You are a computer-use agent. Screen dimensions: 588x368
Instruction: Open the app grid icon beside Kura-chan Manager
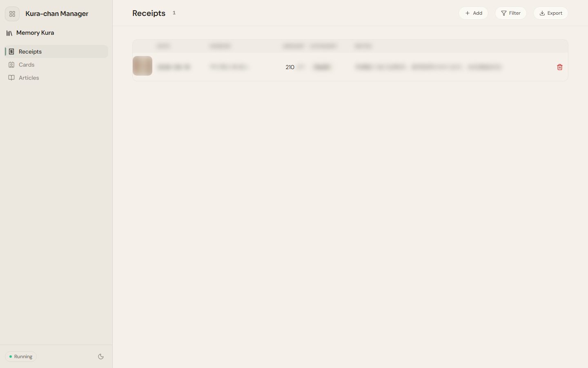12,14
